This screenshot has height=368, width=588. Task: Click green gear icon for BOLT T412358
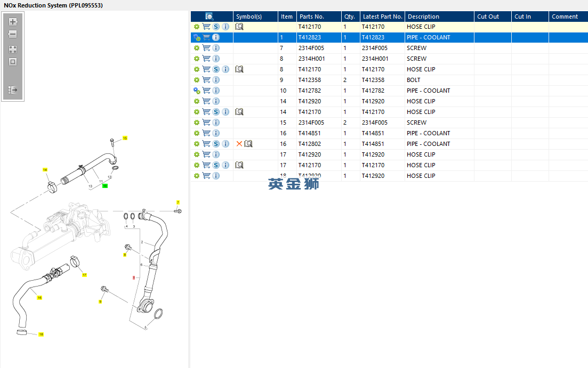197,80
